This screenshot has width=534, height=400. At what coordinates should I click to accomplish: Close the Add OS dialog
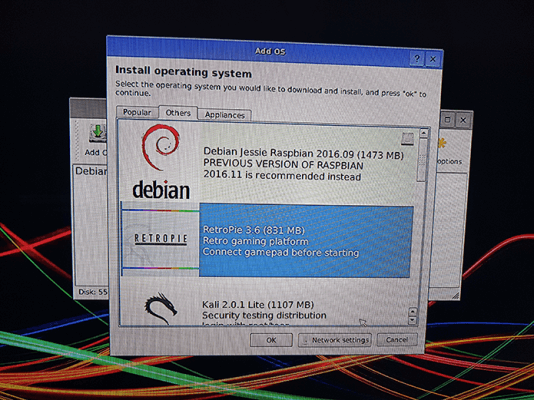coord(433,59)
